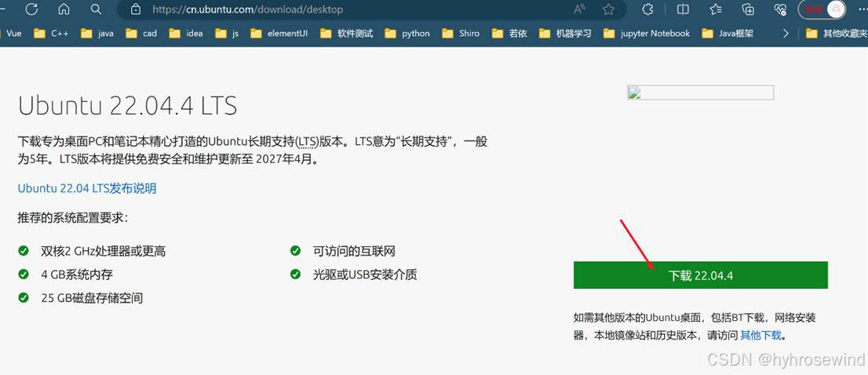The width and height of the screenshot is (868, 375).
Task: Click the LTS abbreviation in description
Action: click(307, 141)
